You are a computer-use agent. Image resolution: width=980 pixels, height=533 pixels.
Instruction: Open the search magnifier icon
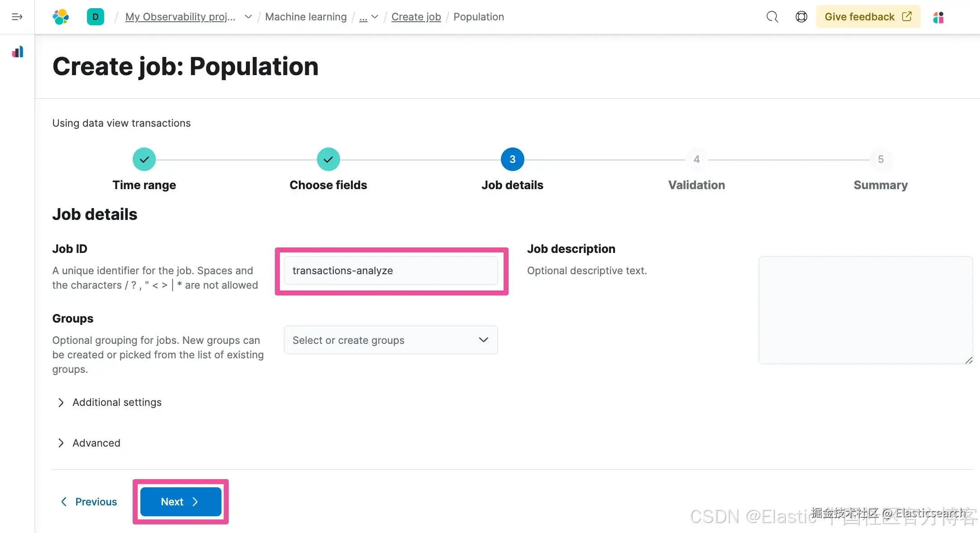[x=772, y=17]
